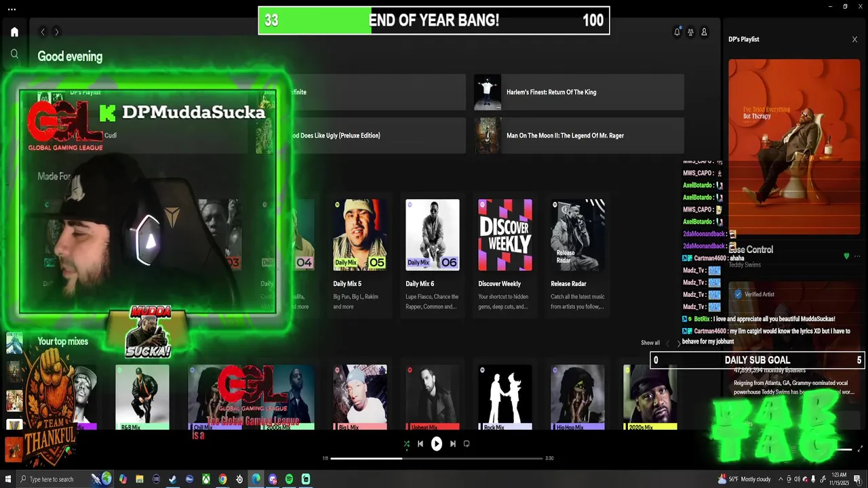Open the first library playlist thumbnail in sidebar

tap(14, 344)
